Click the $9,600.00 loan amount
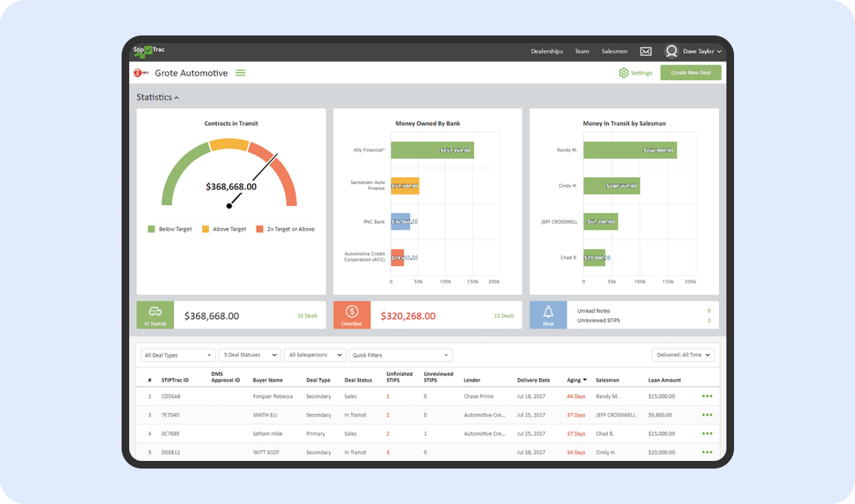Viewport: 855px width, 504px height. [660, 415]
